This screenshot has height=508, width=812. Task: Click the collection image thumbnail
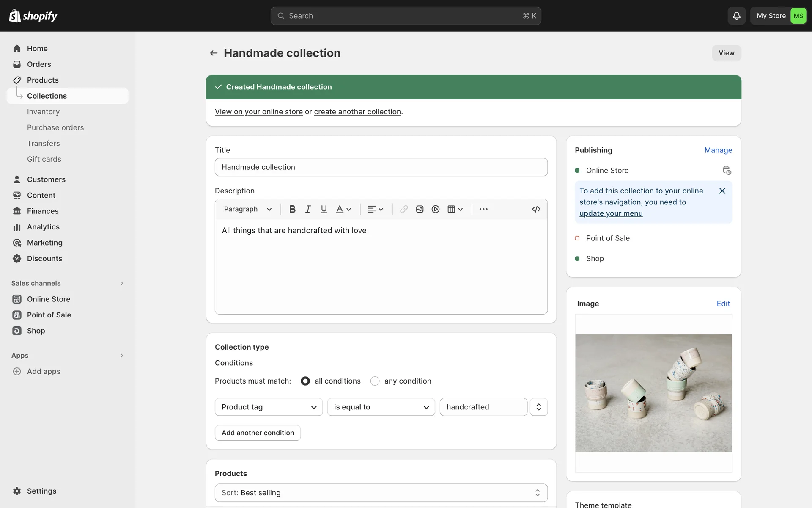[653, 393]
